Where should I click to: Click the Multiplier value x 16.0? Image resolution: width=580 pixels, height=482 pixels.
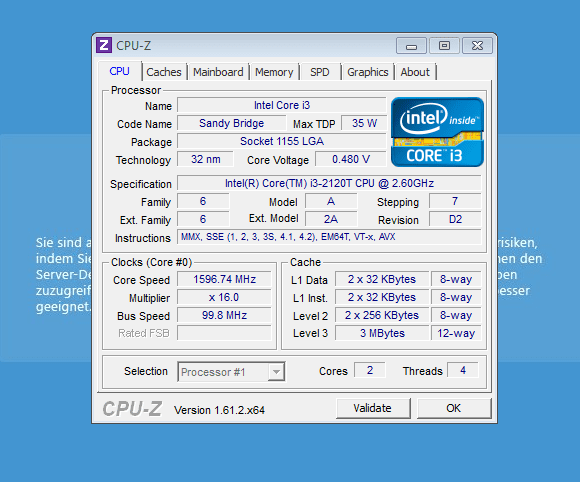(224, 297)
